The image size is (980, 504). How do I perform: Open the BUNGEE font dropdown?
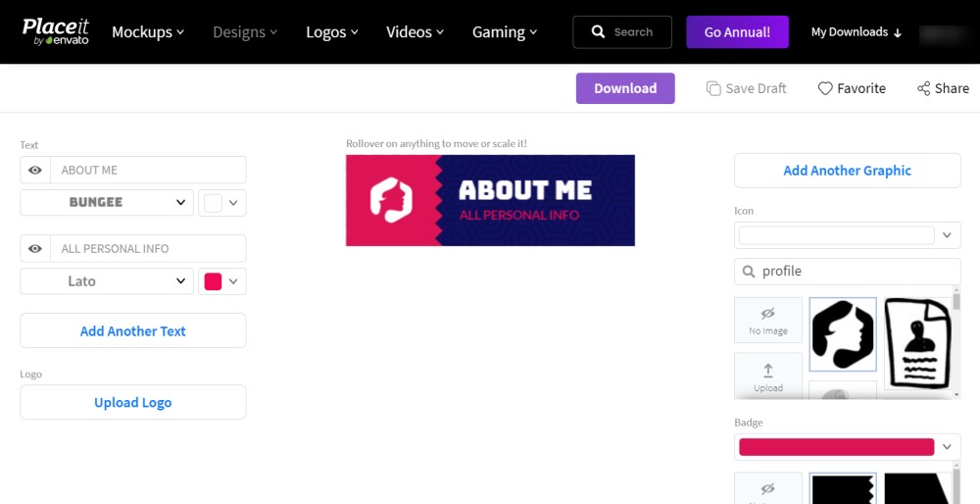tap(107, 203)
